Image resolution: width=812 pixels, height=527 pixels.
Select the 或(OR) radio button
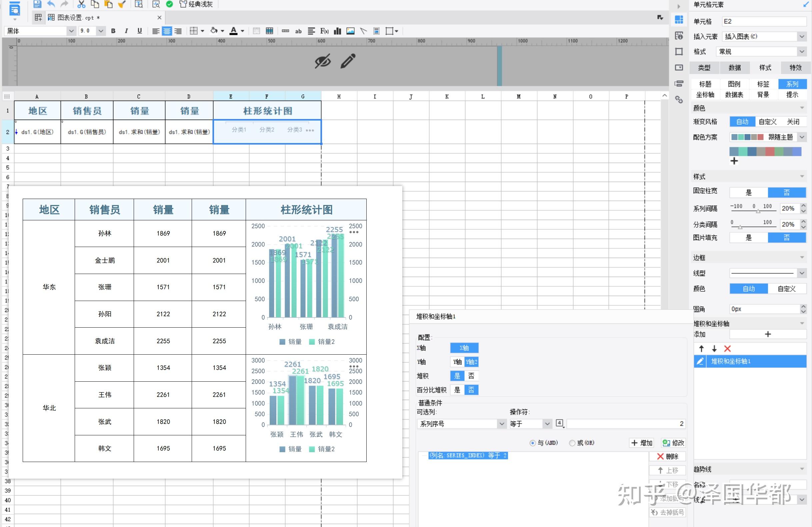click(x=572, y=442)
